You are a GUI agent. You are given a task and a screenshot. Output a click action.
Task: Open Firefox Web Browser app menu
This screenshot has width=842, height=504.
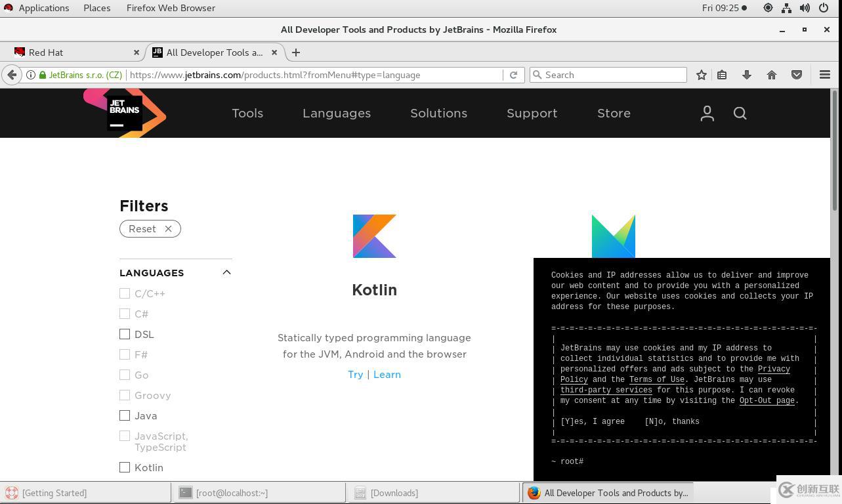171,8
